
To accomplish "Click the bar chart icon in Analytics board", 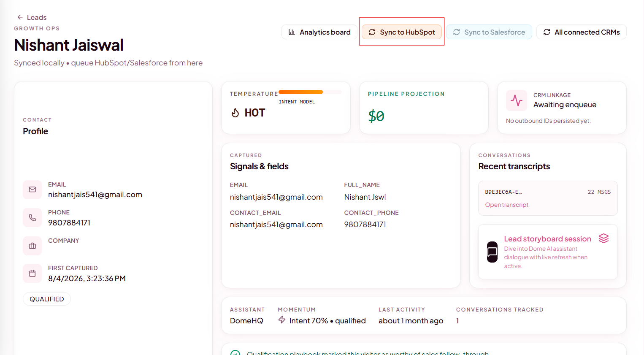I will (292, 32).
